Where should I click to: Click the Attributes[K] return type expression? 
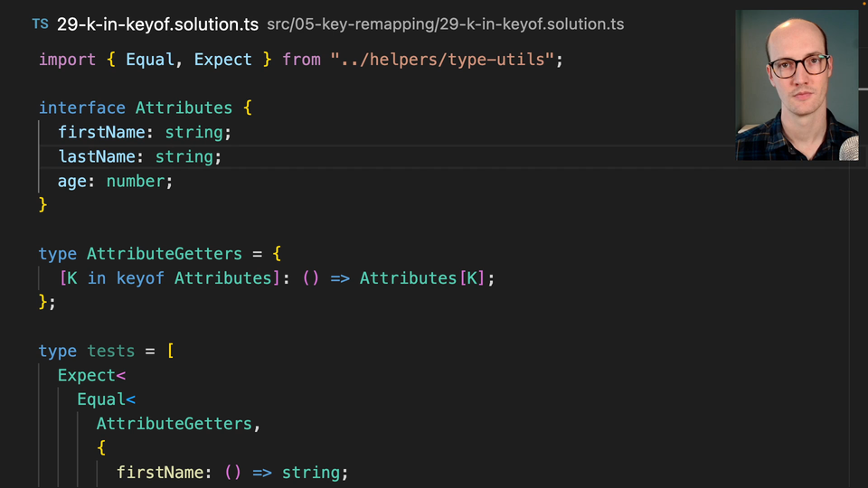click(423, 278)
